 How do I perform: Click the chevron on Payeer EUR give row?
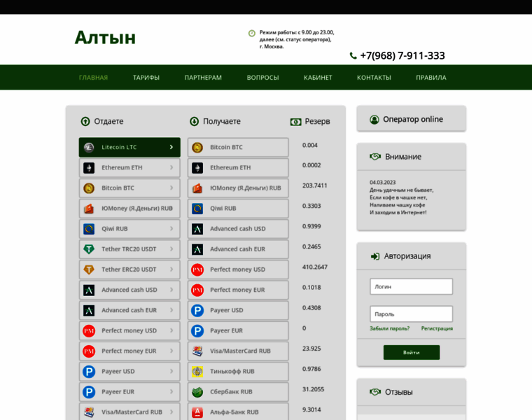[x=171, y=391]
